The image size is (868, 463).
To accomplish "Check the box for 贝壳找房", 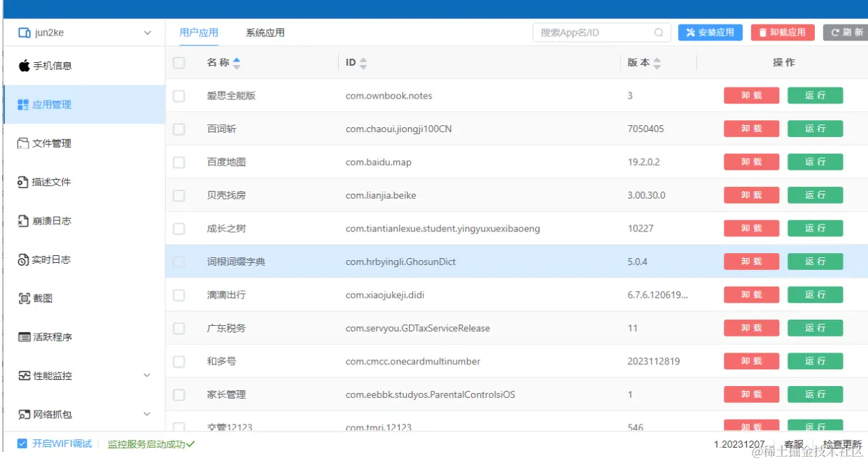I will [x=179, y=196].
